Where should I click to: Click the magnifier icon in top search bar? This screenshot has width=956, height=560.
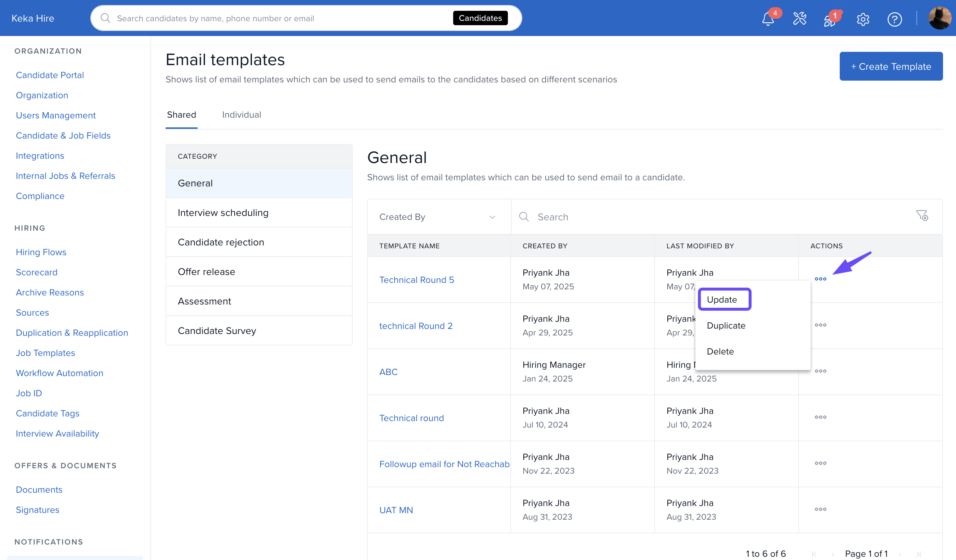point(105,18)
